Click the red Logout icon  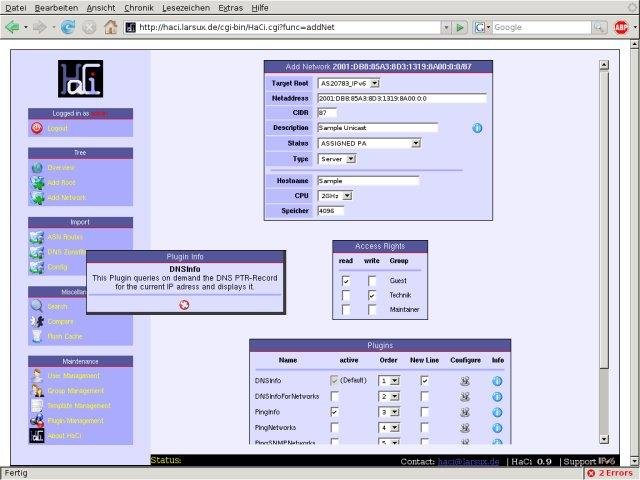(37, 128)
